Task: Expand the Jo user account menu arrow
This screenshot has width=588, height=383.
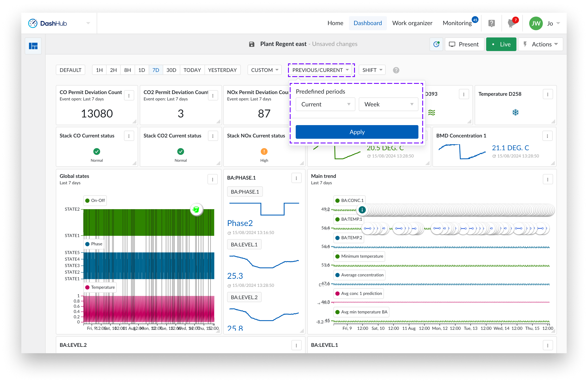Action: coord(558,23)
